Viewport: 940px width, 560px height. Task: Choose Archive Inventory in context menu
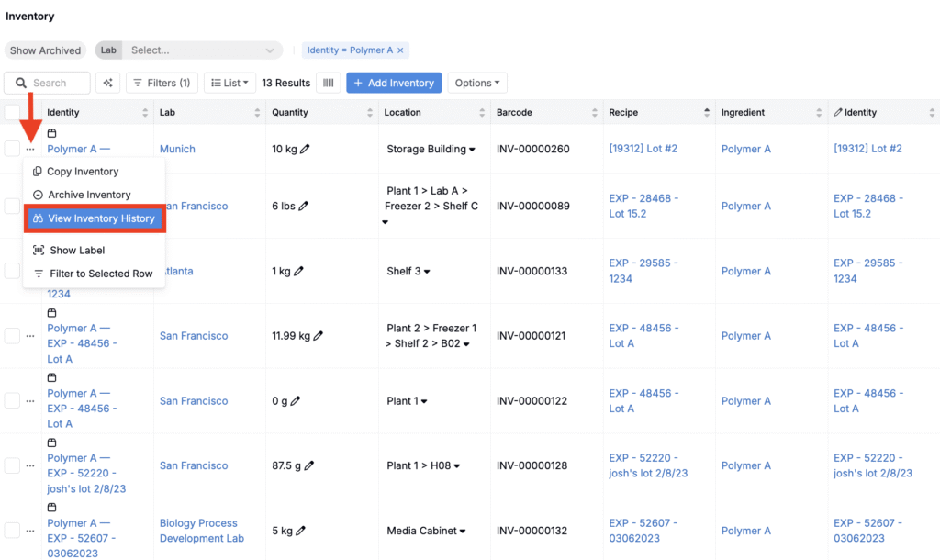tap(89, 195)
